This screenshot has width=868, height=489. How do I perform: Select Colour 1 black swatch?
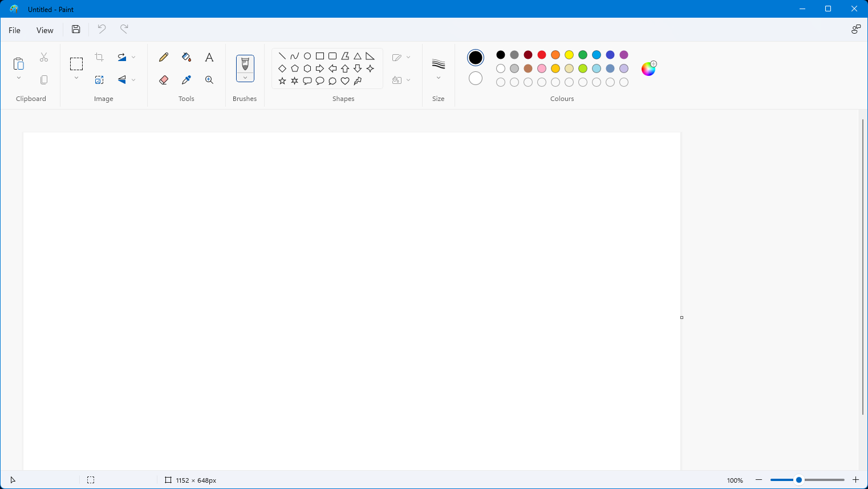[x=476, y=58]
